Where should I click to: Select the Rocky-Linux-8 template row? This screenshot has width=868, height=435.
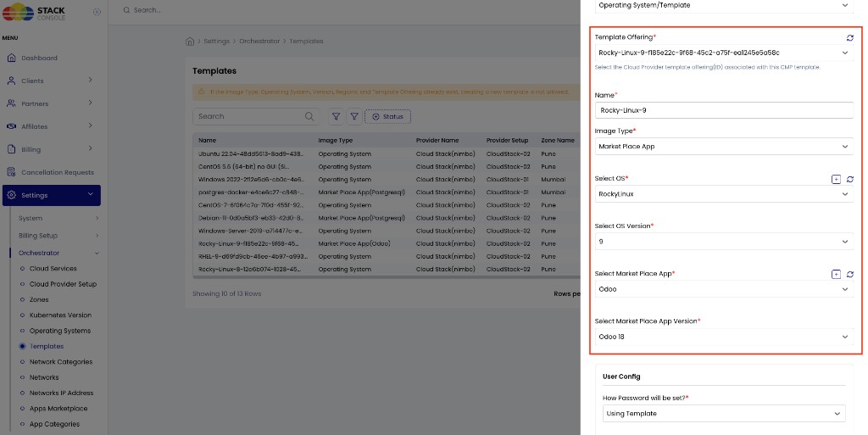[386, 269]
